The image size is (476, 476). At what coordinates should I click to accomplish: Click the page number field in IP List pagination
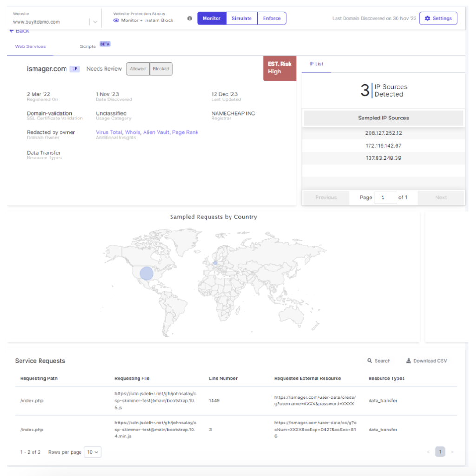385,197
